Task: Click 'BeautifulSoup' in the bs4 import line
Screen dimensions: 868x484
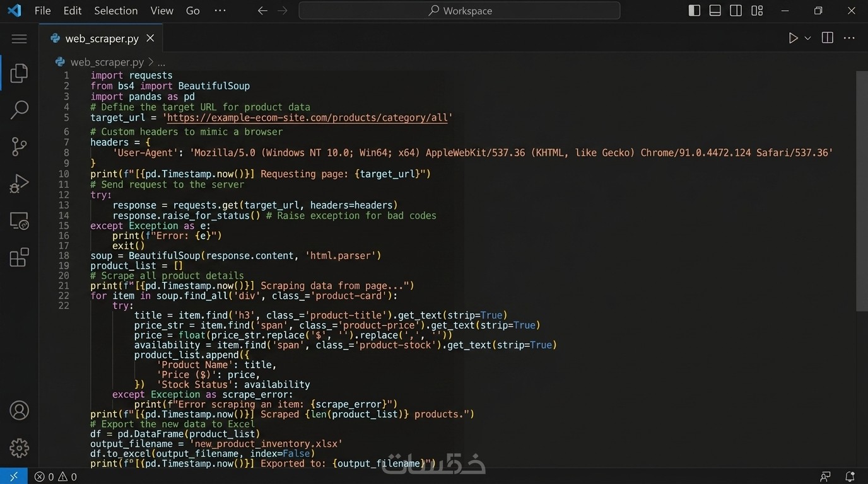Action: [214, 86]
